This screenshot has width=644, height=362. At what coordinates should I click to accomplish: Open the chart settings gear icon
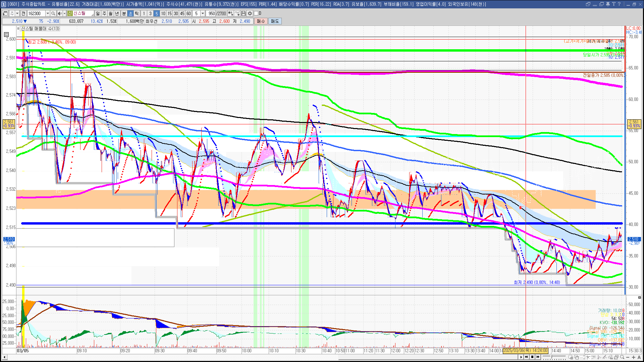coord(250,13)
